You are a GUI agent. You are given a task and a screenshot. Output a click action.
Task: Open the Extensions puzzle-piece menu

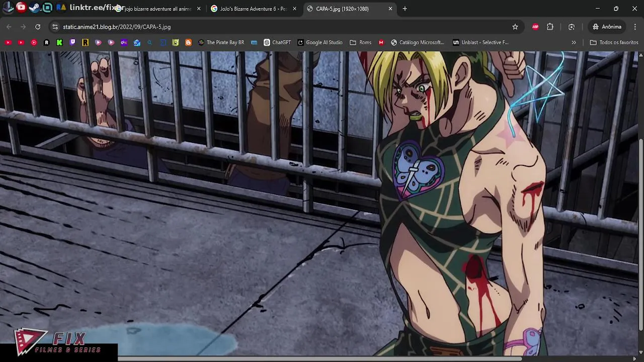click(x=550, y=27)
